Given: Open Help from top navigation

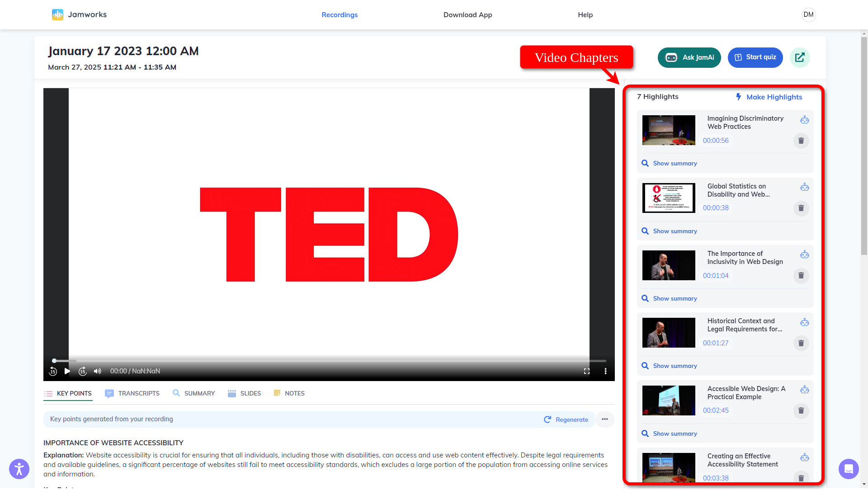Looking at the screenshot, I should tap(585, 15).
